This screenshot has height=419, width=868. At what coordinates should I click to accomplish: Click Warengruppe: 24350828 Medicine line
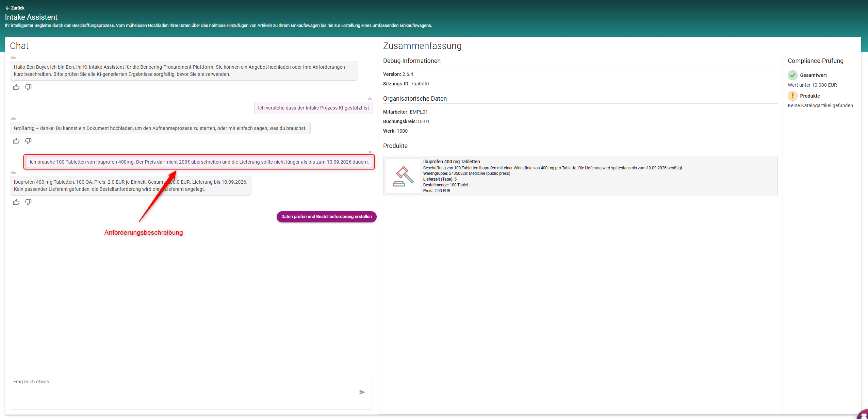pyautogui.click(x=466, y=173)
